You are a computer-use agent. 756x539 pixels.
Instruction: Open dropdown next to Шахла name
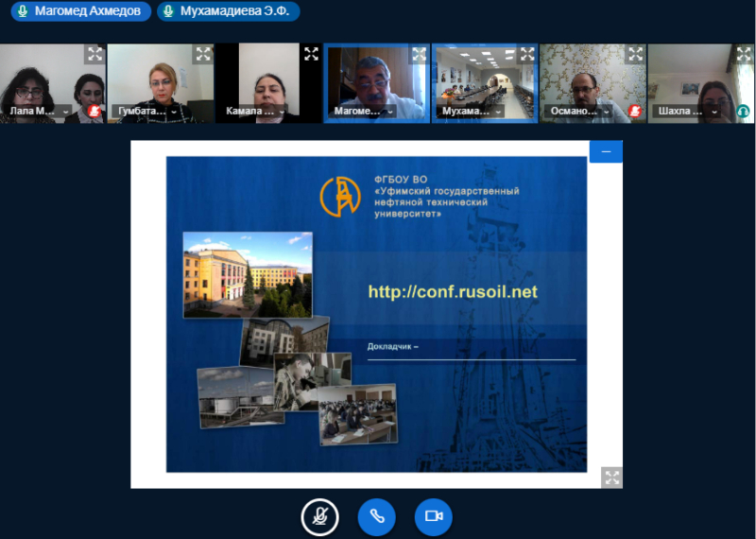[x=713, y=112]
